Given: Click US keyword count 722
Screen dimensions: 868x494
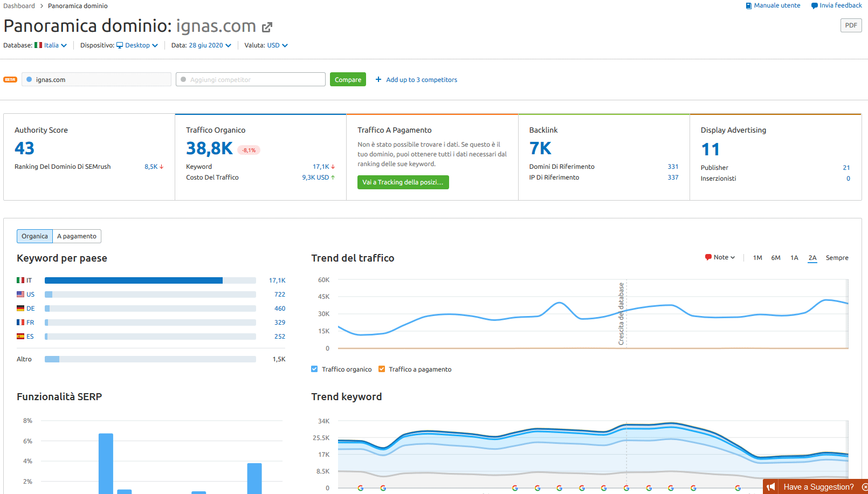Looking at the screenshot, I should 280,294.
